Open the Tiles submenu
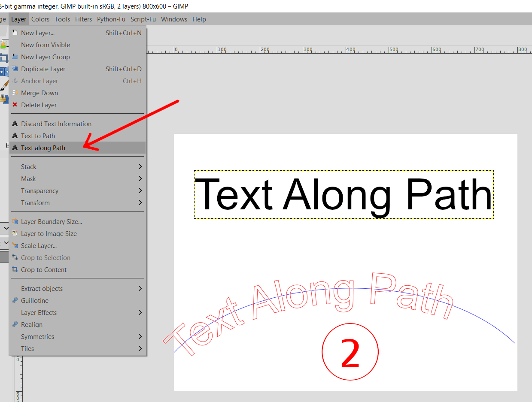This screenshot has height=402, width=532. click(x=78, y=349)
